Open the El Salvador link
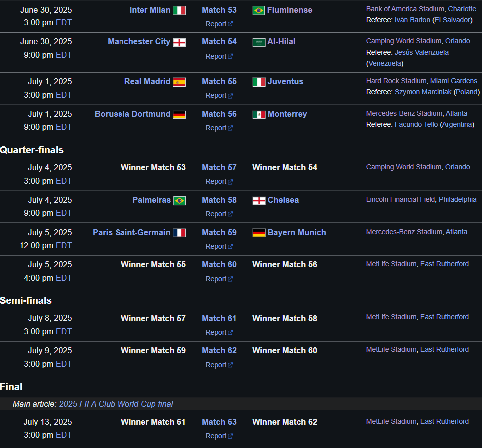 [x=452, y=20]
